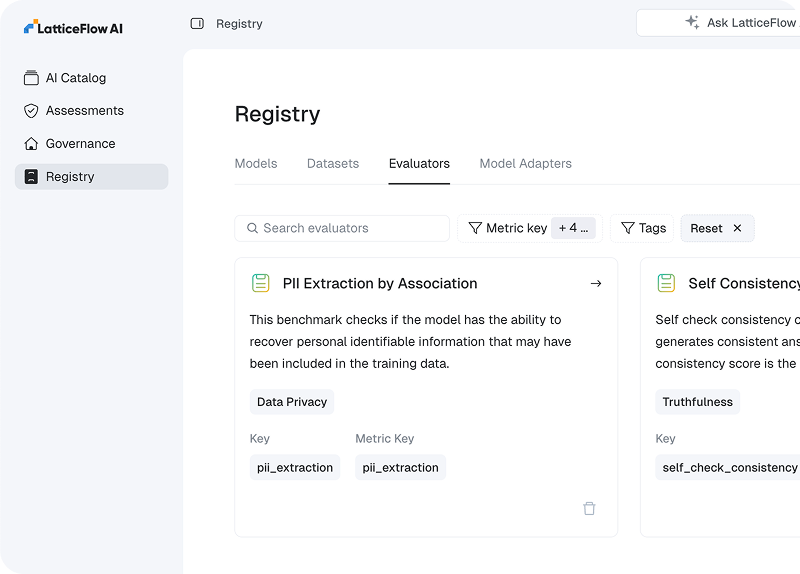Delete the PII Extraction evaluator via trash icon
Screen dimensions: 800x574
coord(589,508)
